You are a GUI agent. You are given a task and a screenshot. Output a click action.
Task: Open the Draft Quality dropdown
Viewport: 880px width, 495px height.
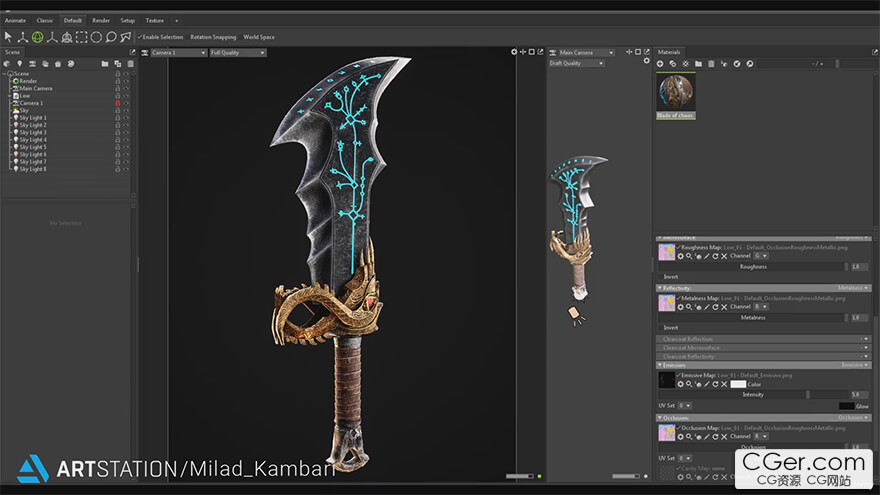[576, 63]
